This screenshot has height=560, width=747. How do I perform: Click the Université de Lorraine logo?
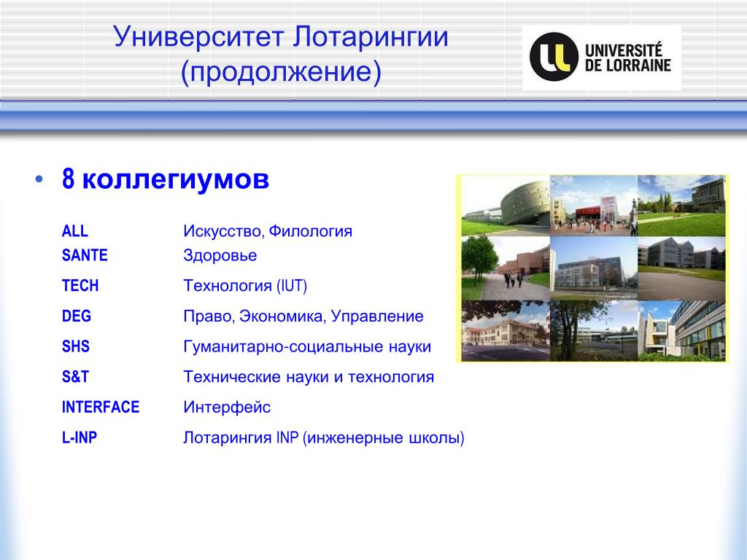point(601,57)
